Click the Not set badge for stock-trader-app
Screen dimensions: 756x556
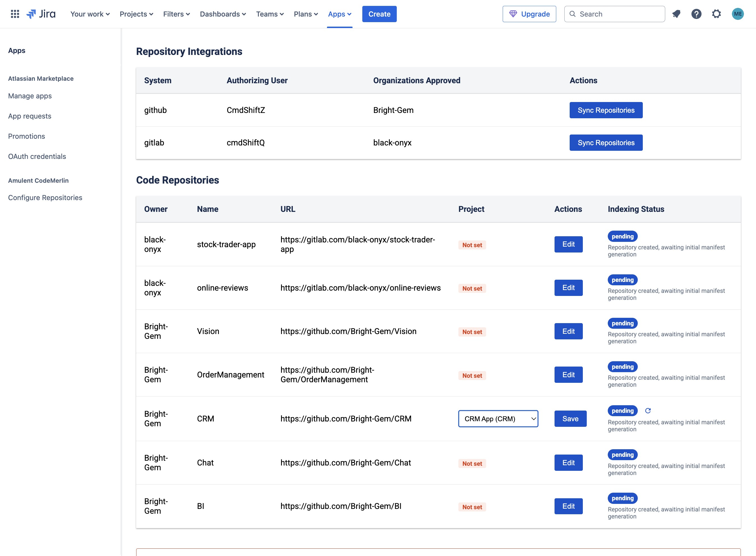[472, 245]
